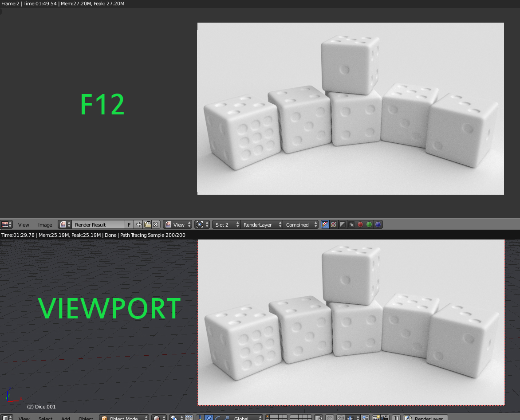Open snap element type selector
This screenshot has height=420, width=520.
coord(352,418)
